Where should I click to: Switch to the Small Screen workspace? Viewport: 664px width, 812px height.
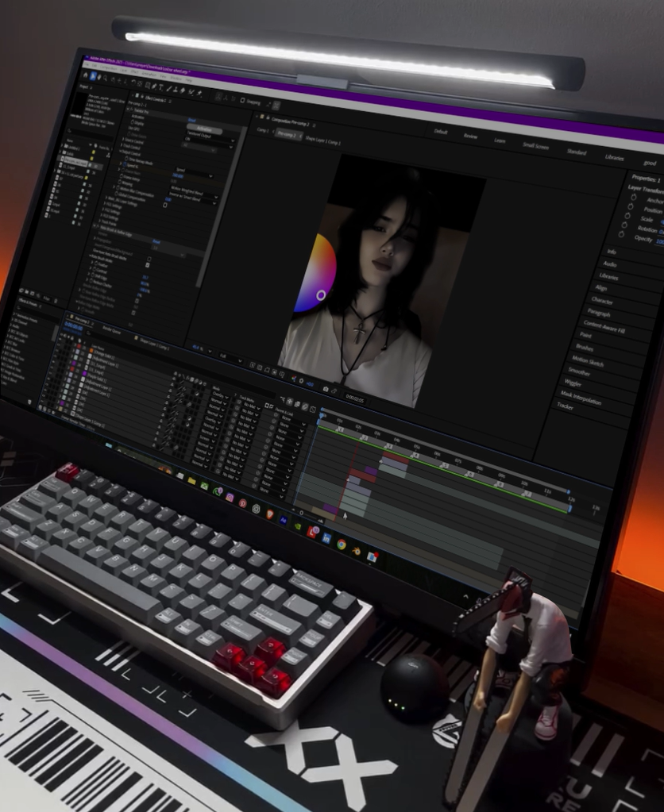(x=535, y=146)
